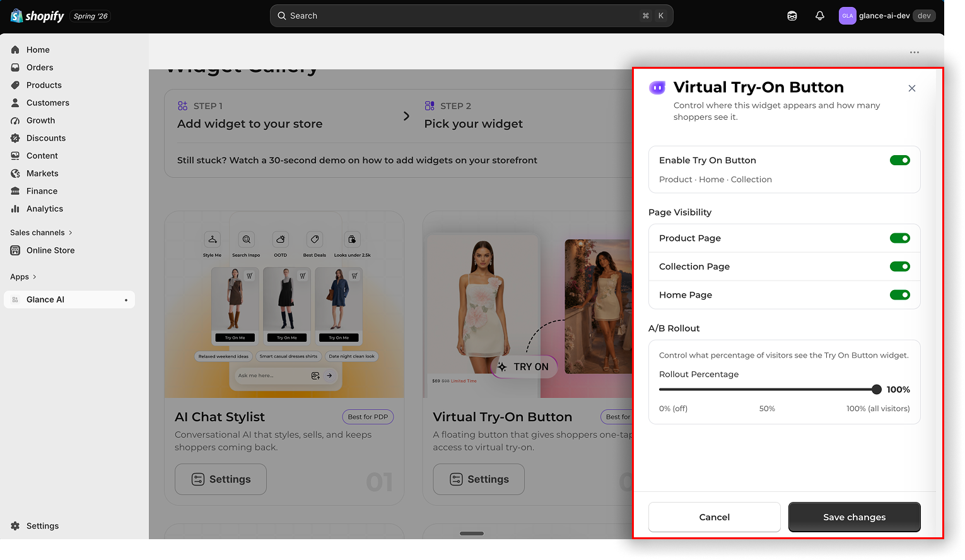Click the GLA store avatar
This screenshot has width=965, height=560.
[847, 16]
